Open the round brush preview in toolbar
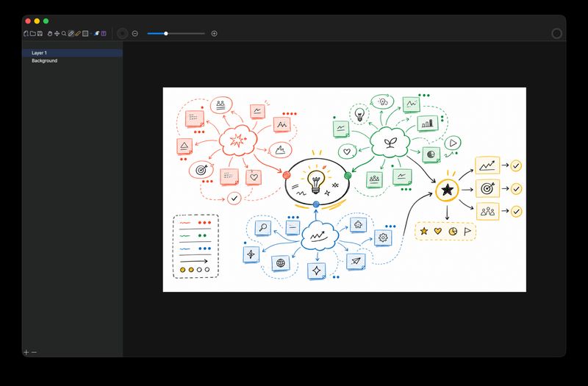Screen dimensions: 588x386 122,33
